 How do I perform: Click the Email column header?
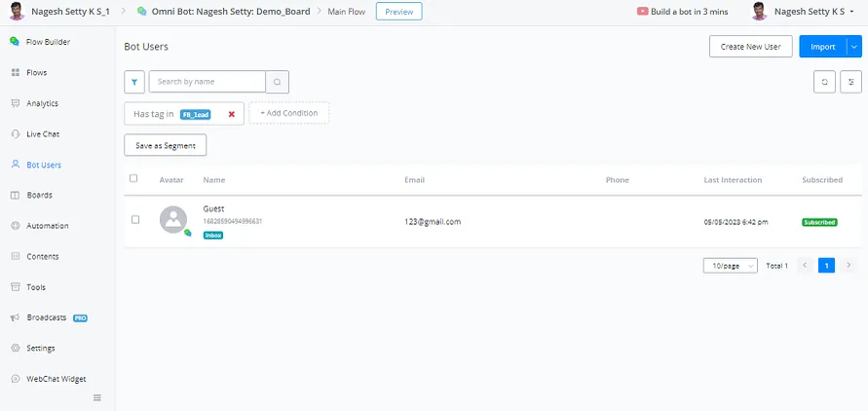tap(415, 180)
